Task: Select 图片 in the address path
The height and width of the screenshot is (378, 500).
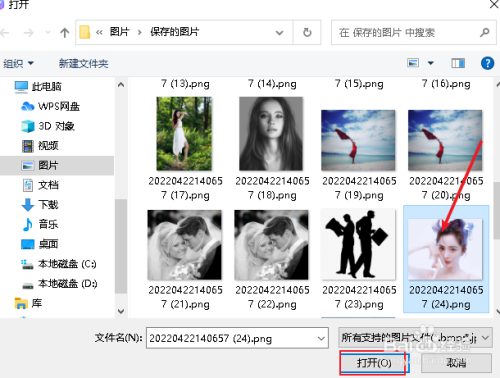Action: click(120, 32)
